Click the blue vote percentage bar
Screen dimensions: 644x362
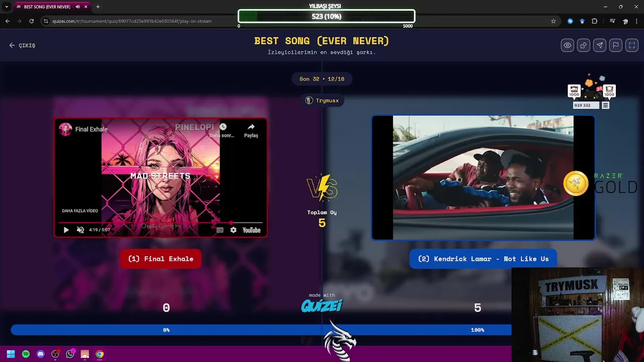(x=262, y=330)
